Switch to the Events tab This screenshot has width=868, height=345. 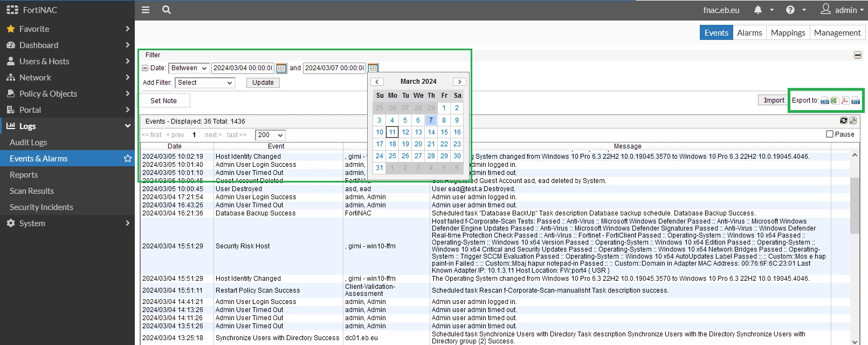pyautogui.click(x=716, y=32)
